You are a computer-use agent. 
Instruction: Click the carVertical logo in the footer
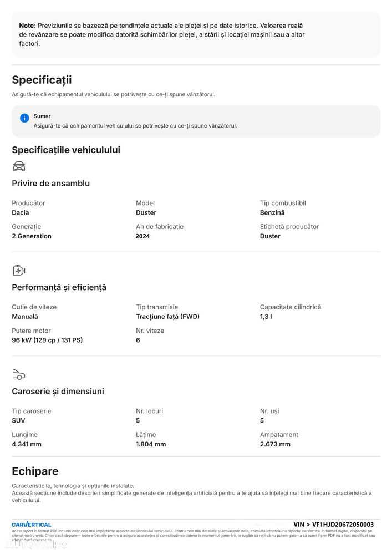coord(32,525)
